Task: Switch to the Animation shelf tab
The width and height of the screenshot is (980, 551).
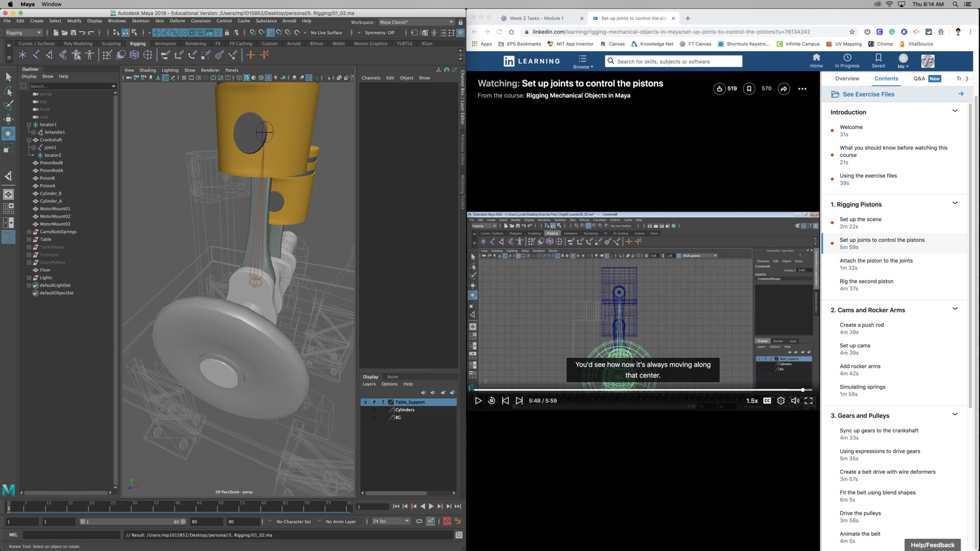Action: click(x=165, y=44)
